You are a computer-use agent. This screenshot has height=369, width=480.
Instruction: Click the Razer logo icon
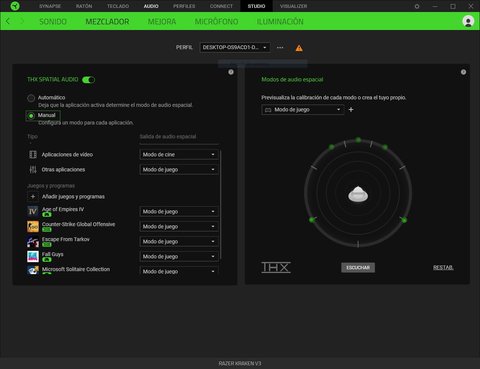15,6
